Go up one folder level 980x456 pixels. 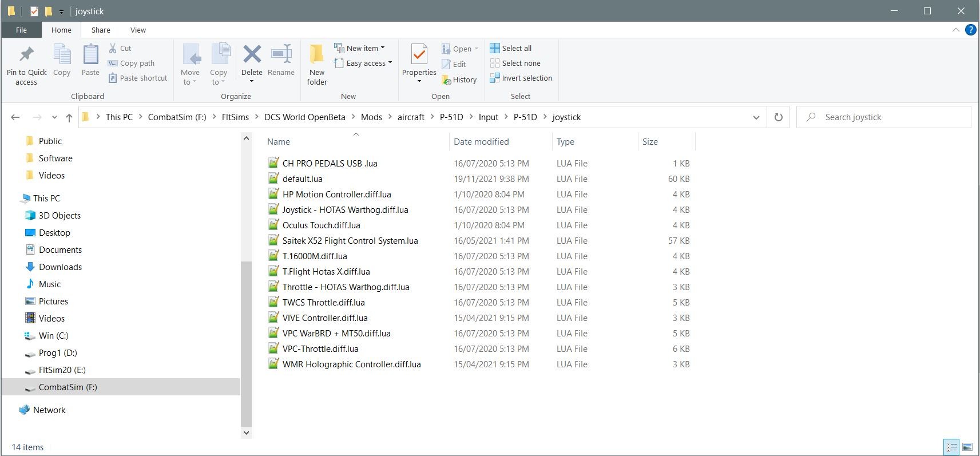pyautogui.click(x=69, y=117)
